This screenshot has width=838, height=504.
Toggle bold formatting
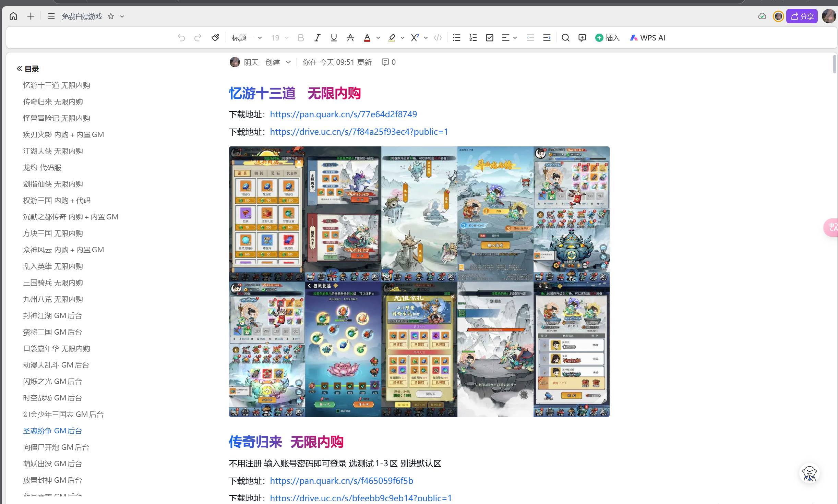pos(301,38)
